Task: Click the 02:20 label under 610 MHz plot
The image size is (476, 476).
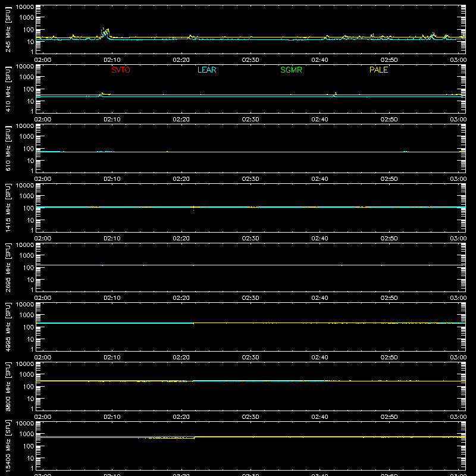Action: (181, 179)
